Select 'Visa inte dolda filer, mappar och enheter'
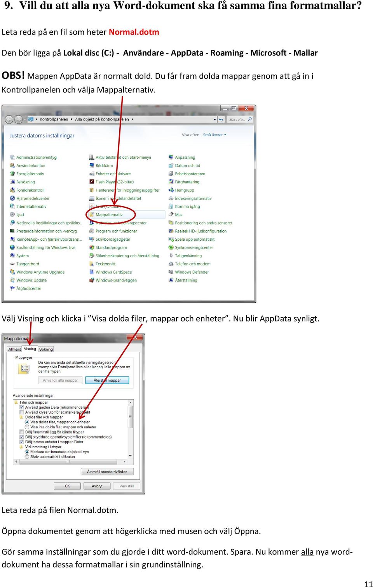Image resolution: width=373 pixels, height=588 pixels. click(27, 427)
